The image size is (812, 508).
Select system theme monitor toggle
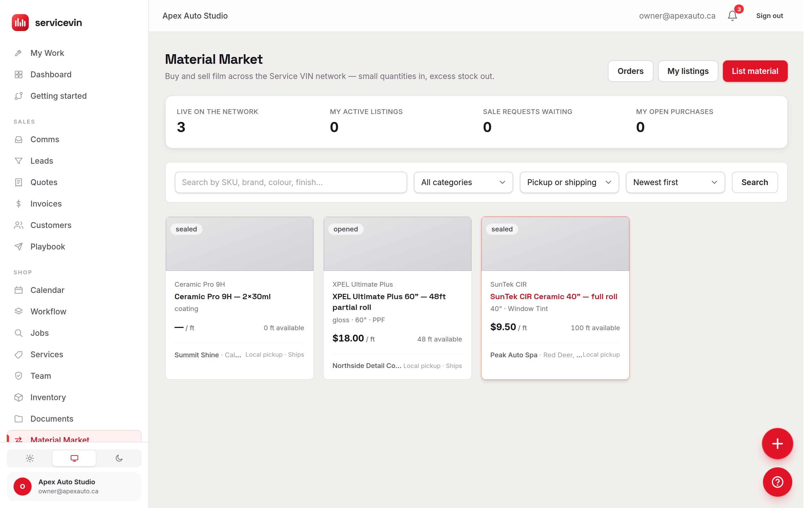(74, 458)
